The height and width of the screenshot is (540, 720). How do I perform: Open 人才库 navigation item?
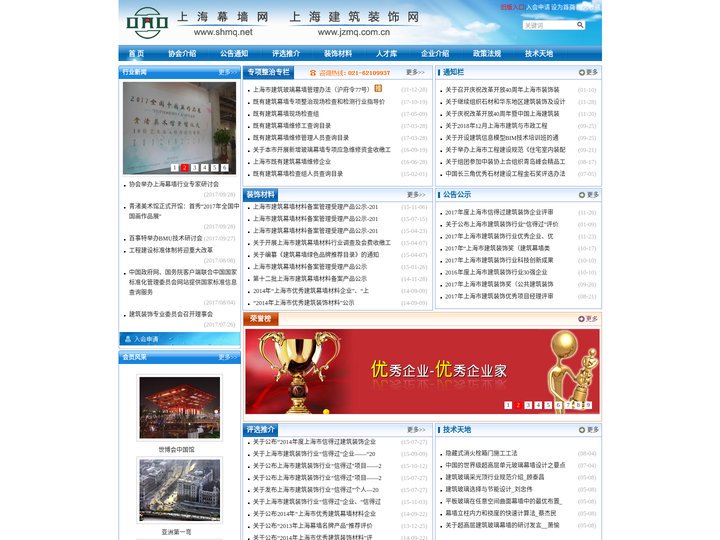[x=386, y=53]
